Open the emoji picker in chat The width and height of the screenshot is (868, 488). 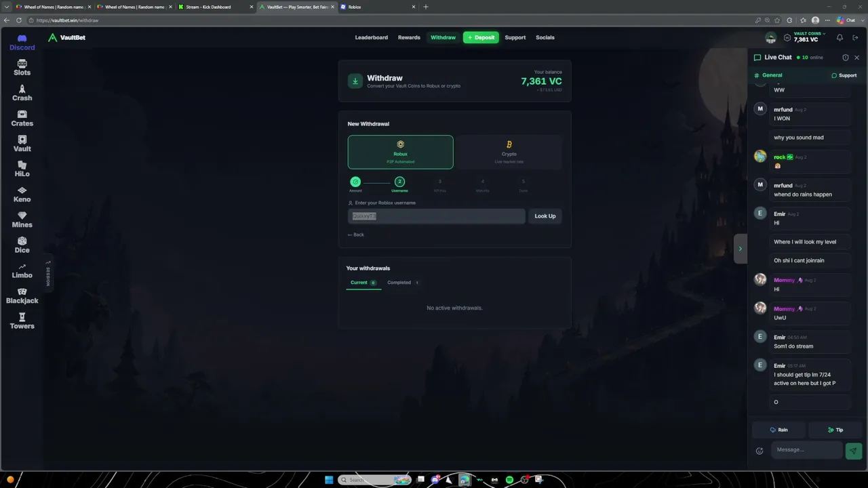tap(759, 451)
